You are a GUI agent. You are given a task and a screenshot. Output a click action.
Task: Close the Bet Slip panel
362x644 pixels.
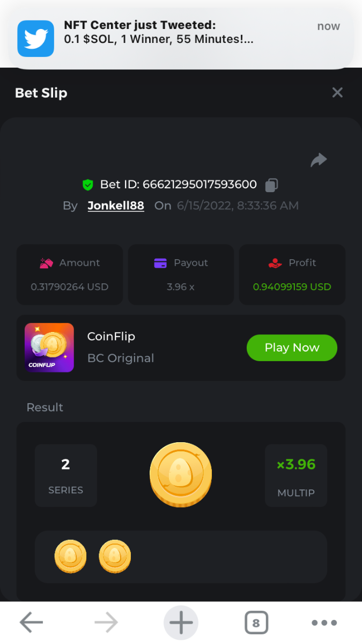point(337,93)
